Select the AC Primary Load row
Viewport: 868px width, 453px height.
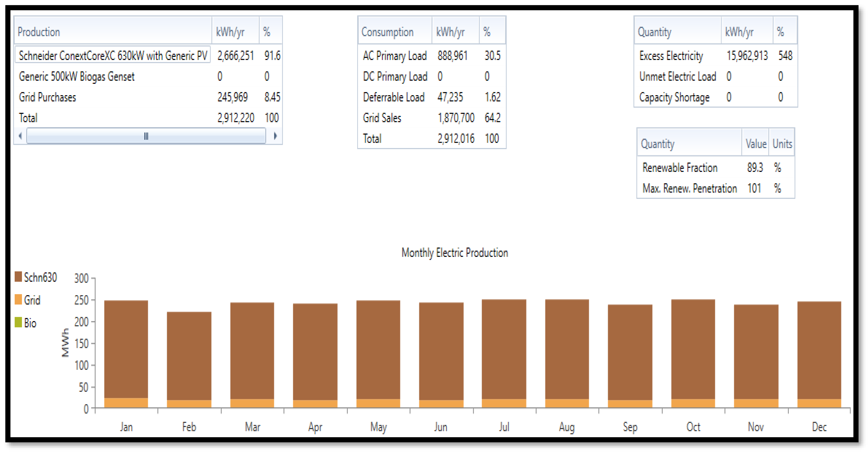395,55
